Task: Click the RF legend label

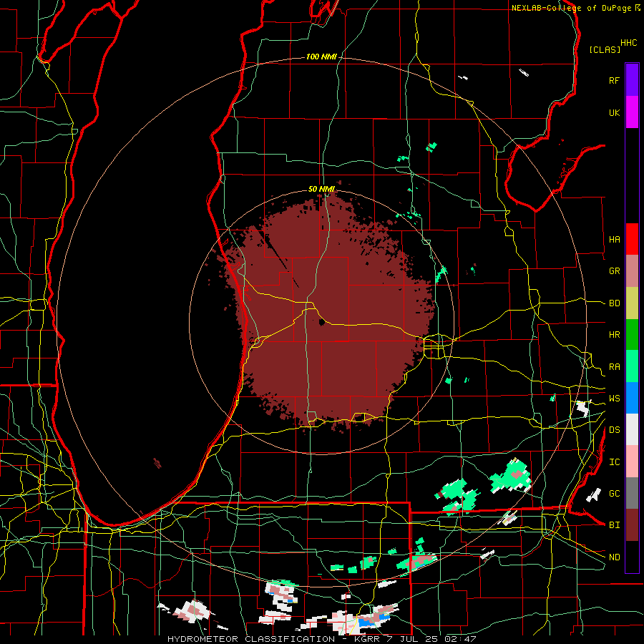Action: (x=614, y=80)
